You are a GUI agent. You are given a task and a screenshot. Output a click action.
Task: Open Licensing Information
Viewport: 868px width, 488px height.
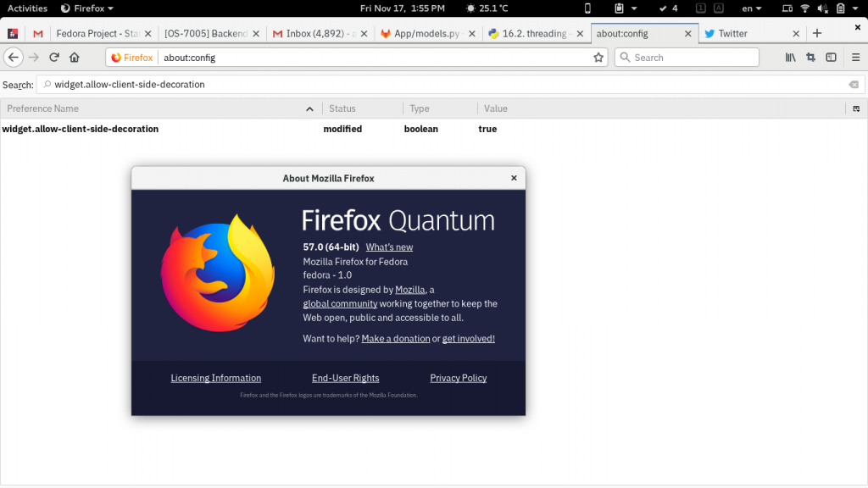tap(216, 378)
